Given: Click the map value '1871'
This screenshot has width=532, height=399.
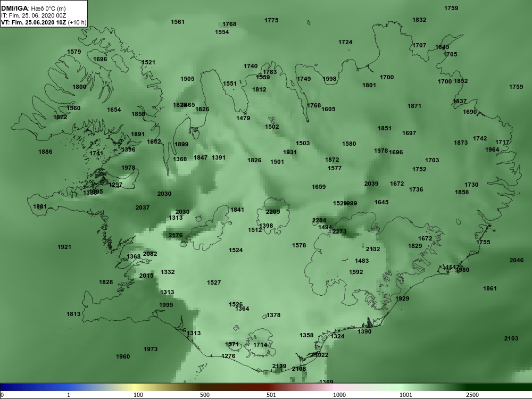Looking at the screenshot, I should point(414,106).
